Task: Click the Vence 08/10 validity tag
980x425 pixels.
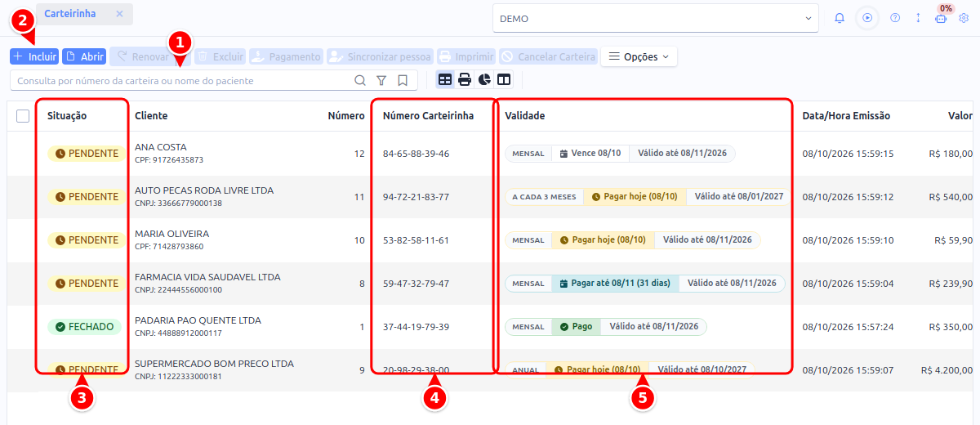Action: (x=590, y=154)
